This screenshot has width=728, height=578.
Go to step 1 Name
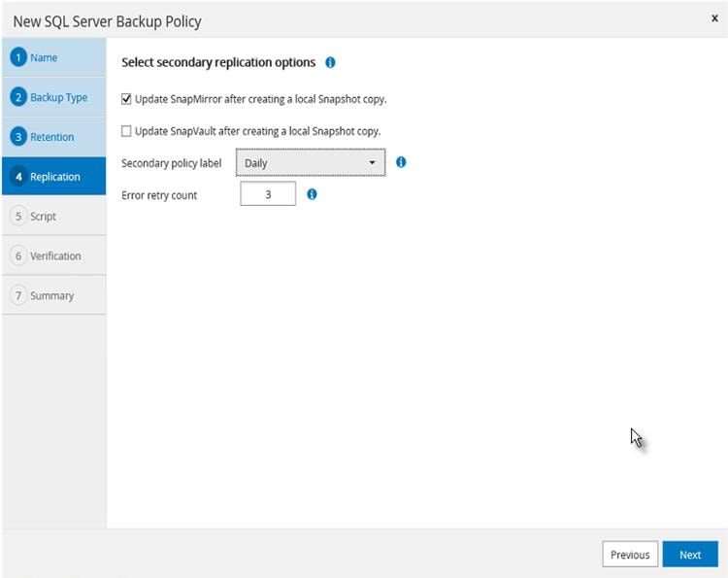pyautogui.click(x=53, y=57)
